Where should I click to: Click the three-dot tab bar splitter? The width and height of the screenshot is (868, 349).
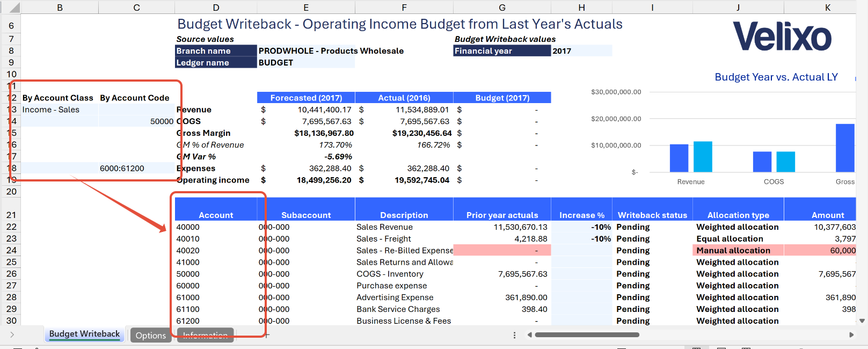(x=514, y=335)
